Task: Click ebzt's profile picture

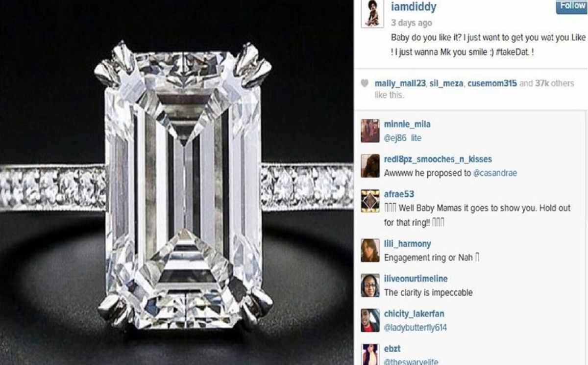Action: [370, 354]
